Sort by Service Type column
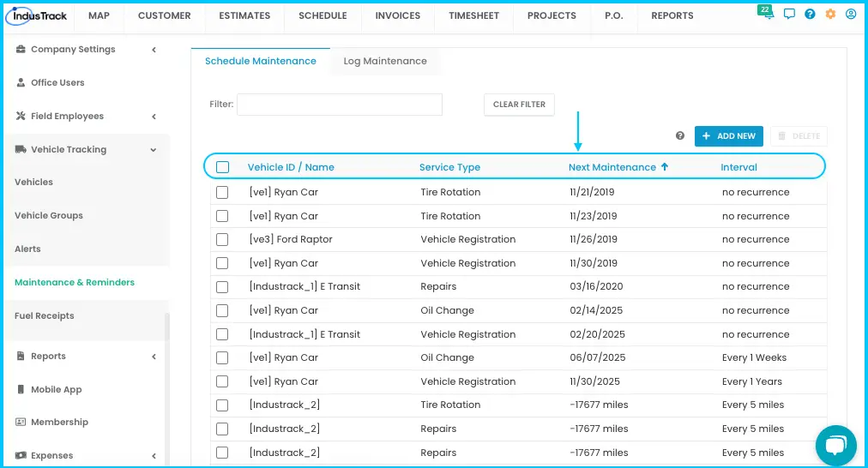868x468 pixels. click(449, 167)
